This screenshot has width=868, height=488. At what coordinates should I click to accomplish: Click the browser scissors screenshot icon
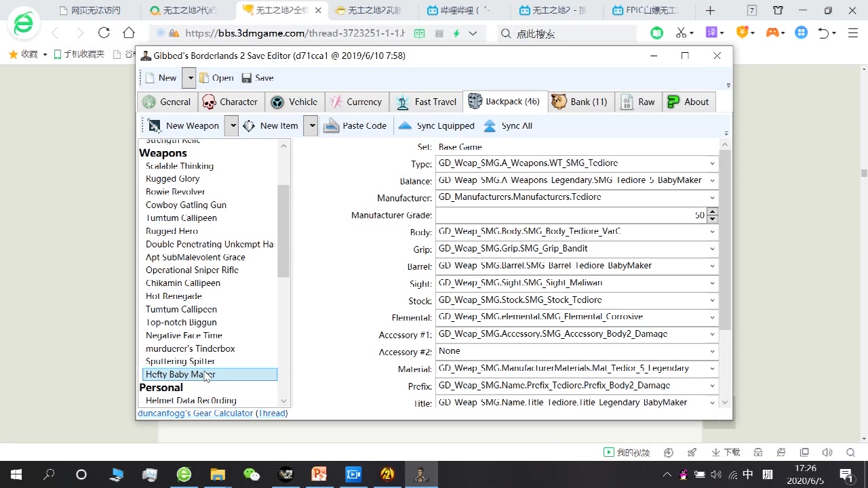(x=681, y=33)
